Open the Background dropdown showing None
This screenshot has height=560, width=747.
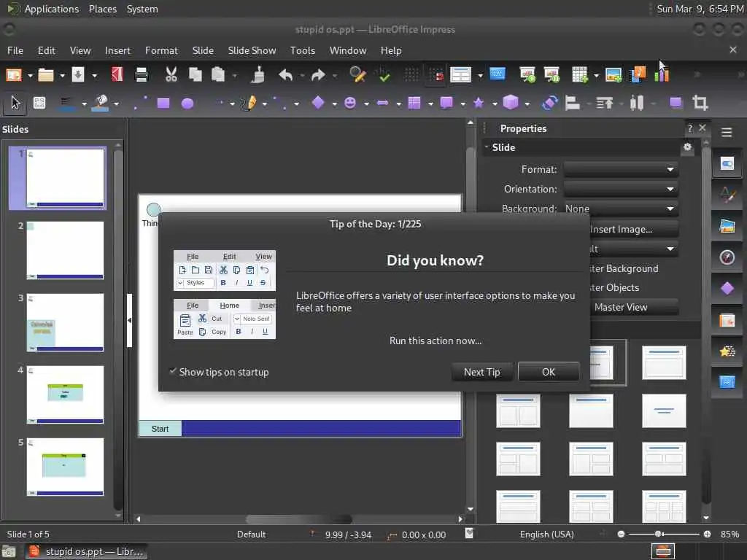click(621, 209)
